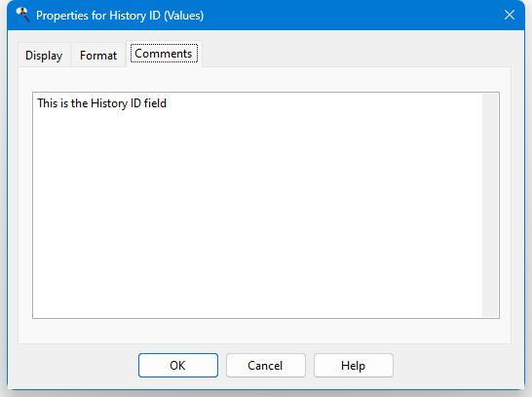Click the word "This" in the comment
532x397 pixels.
point(47,103)
